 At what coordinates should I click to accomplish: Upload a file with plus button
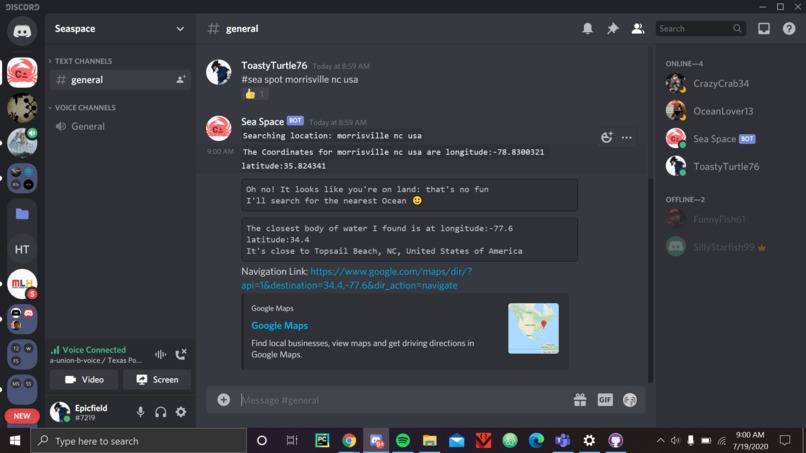(x=224, y=400)
